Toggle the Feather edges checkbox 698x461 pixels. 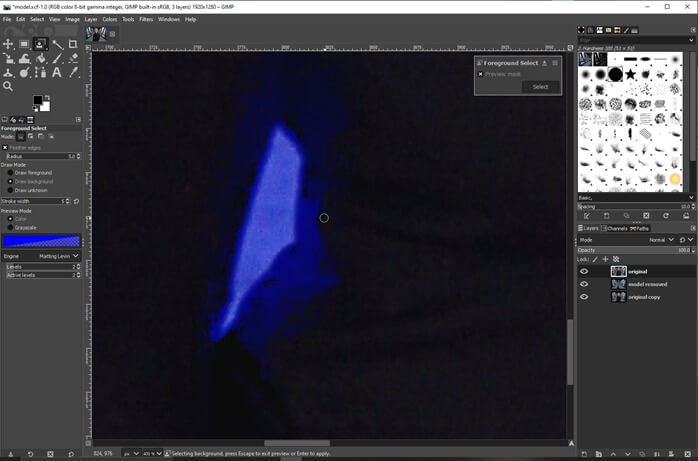[x=5, y=148]
